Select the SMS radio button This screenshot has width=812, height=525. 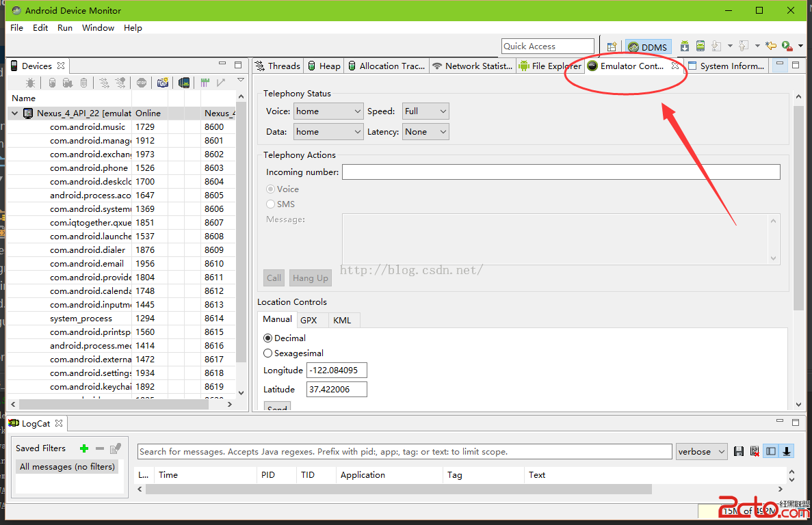click(270, 204)
